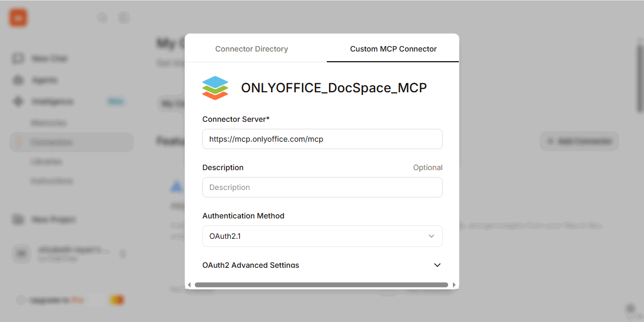
Task: Select the Custom MCP Connector tab
Action: tap(392, 48)
